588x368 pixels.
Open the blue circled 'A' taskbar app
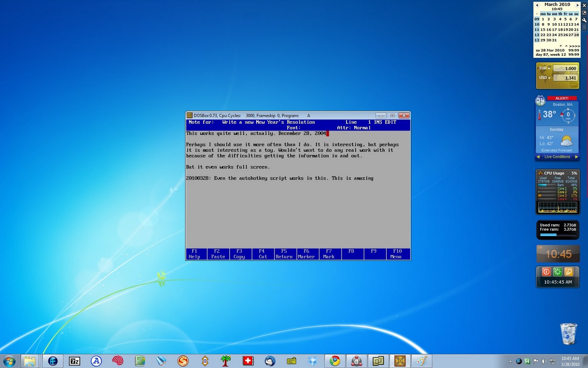pos(96,361)
